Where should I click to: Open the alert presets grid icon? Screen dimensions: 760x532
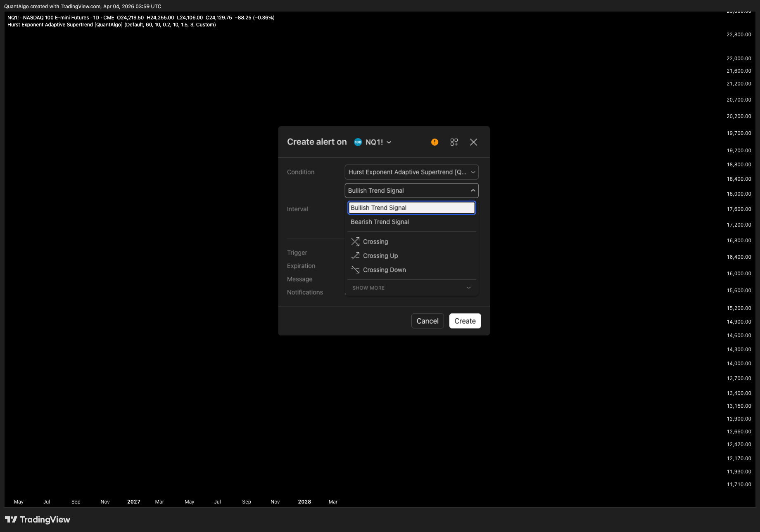[x=454, y=142]
